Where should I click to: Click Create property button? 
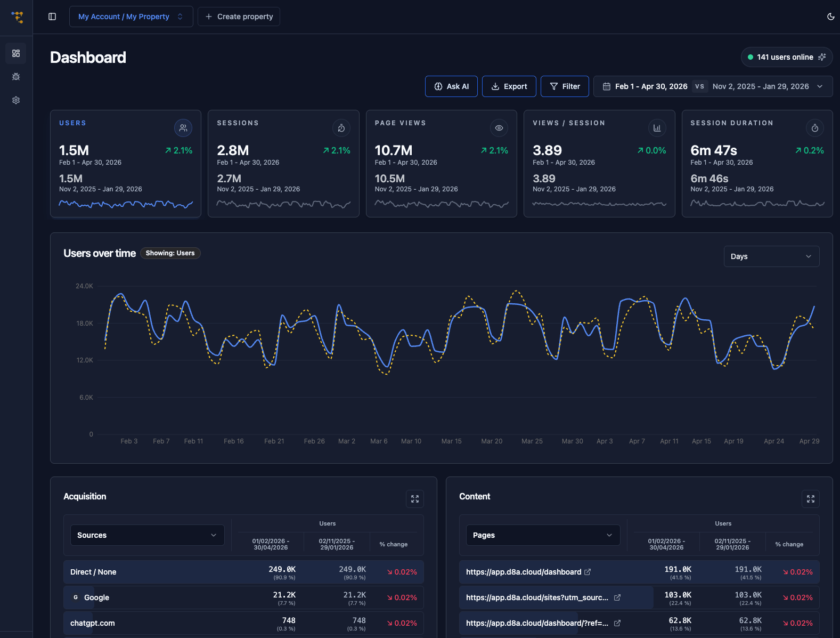pyautogui.click(x=239, y=17)
